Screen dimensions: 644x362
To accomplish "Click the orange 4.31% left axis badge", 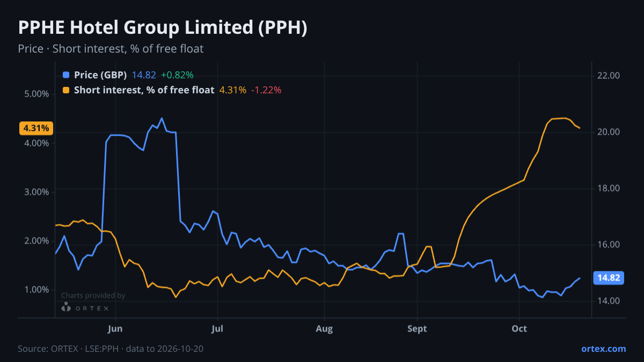I will pos(36,128).
